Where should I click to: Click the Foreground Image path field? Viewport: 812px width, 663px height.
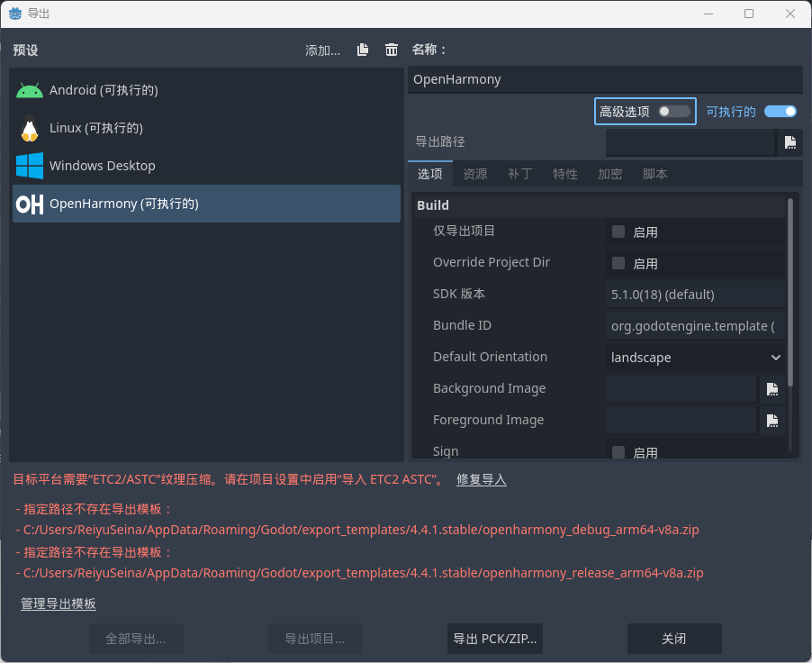coord(681,421)
